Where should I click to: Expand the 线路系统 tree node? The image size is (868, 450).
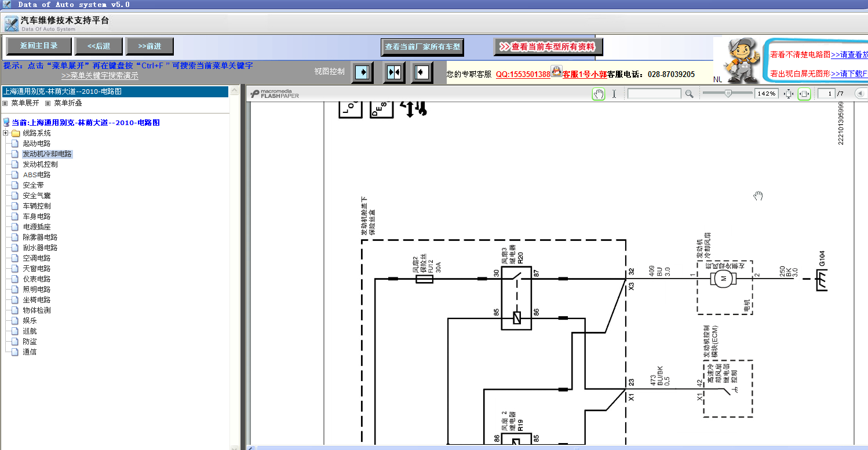coord(5,133)
